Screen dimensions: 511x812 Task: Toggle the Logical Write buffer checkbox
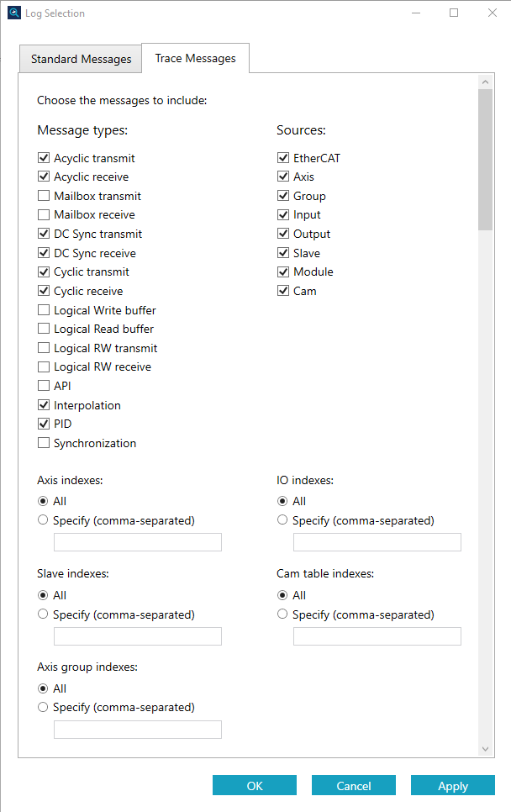click(x=44, y=310)
